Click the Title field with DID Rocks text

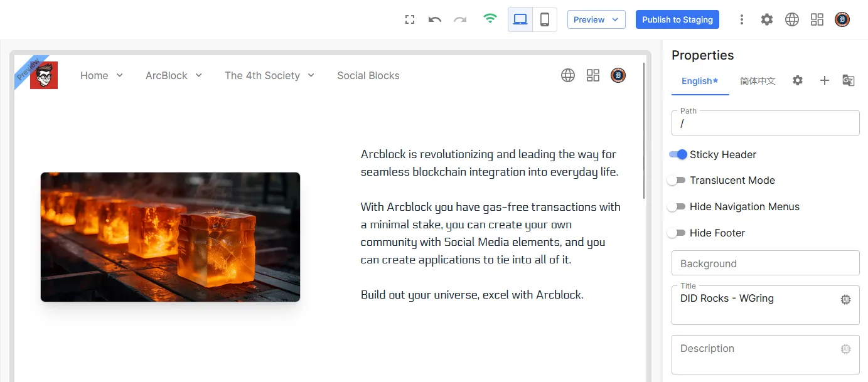(x=766, y=305)
